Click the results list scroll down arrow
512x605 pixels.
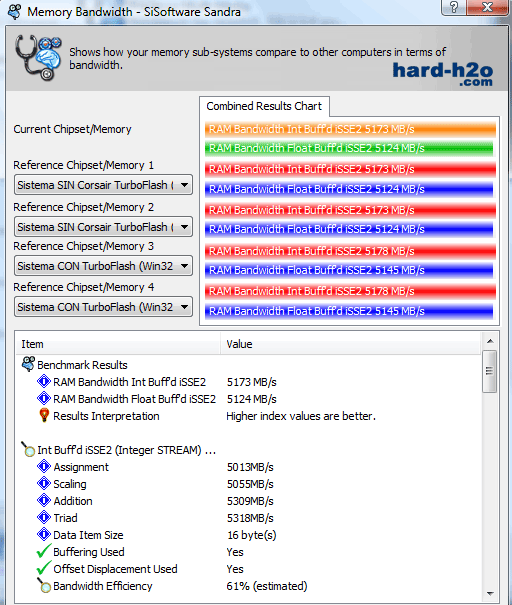[x=490, y=593]
